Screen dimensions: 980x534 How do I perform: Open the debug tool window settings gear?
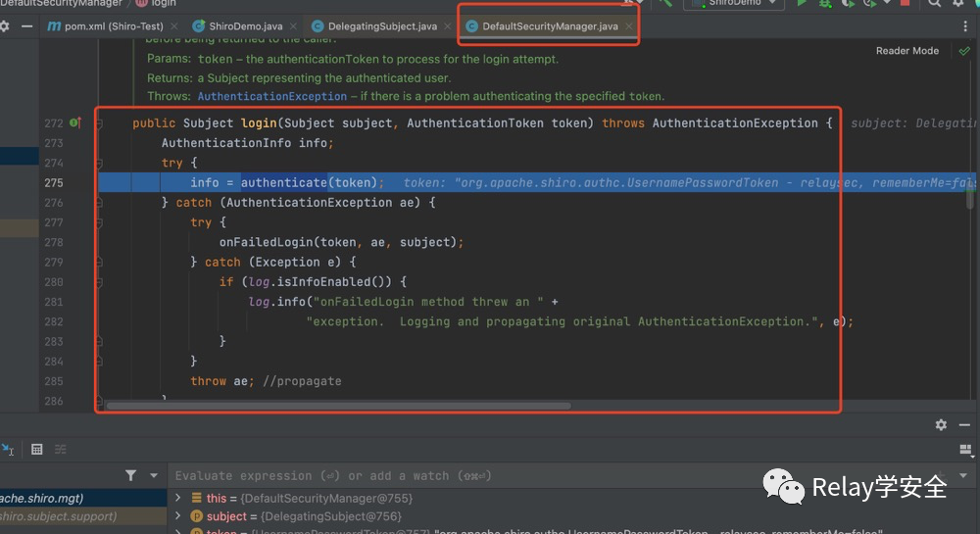(x=941, y=424)
